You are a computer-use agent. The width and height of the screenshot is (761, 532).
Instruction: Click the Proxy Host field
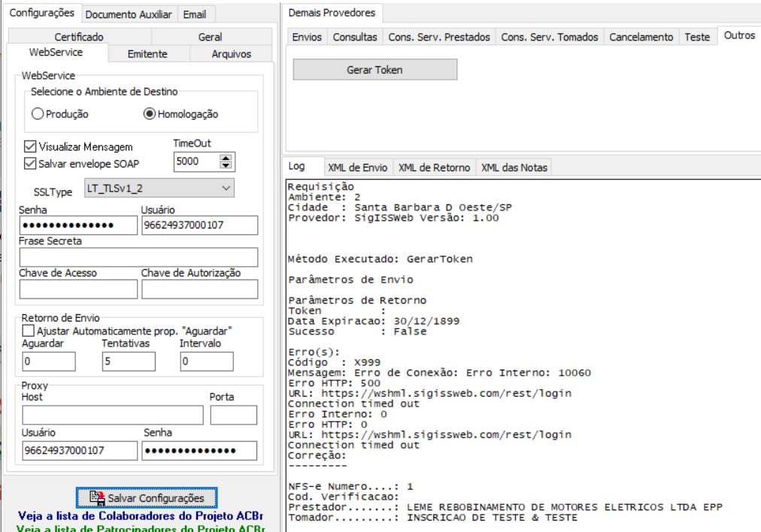pos(113,415)
